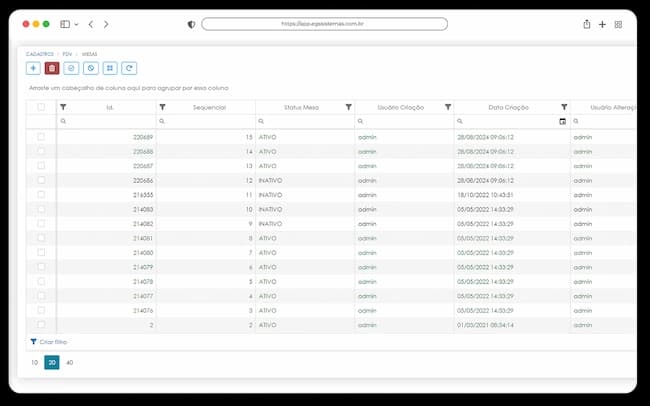
Task: Check the row with Id 220688
Action: (41, 151)
